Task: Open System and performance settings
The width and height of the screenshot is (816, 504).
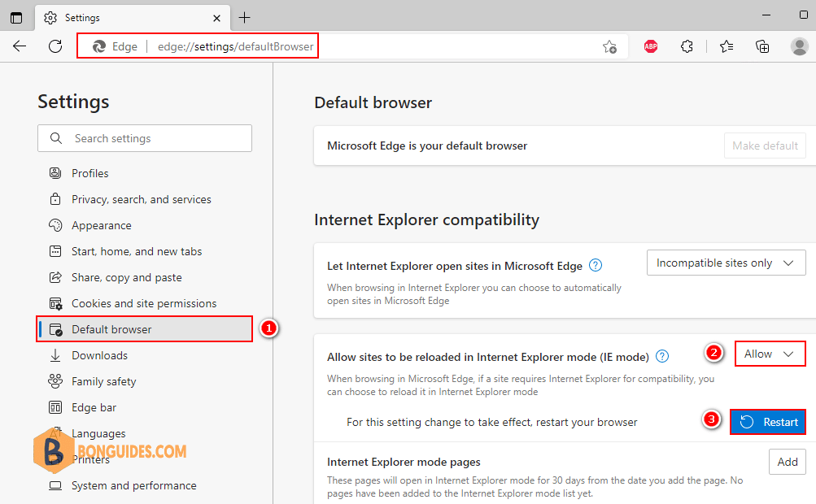Action: tap(145, 485)
